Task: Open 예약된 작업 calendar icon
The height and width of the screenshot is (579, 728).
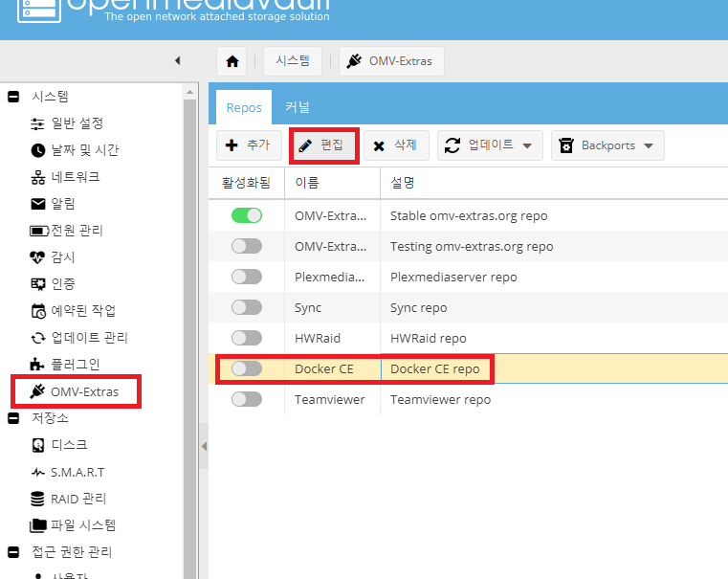Action: (x=38, y=311)
